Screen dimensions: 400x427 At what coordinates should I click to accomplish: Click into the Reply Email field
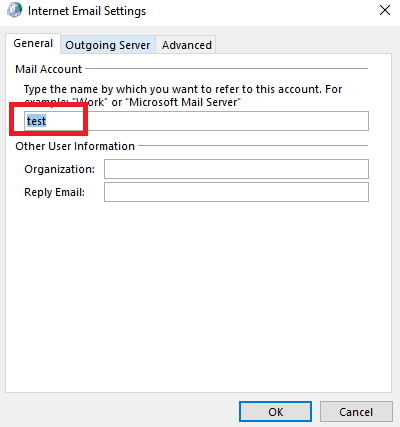236,192
